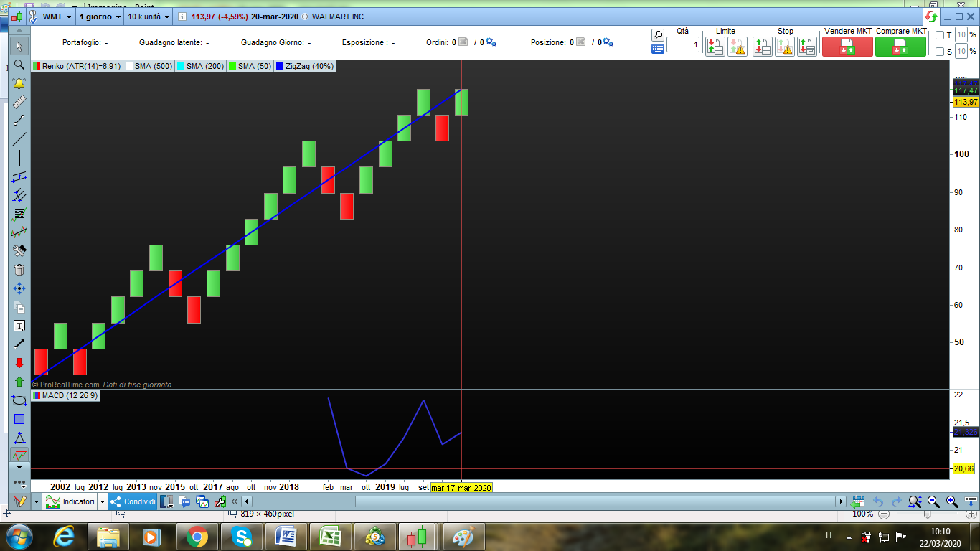This screenshot has height=551, width=980.
Task: Open Renko ATR price settings label
Action: tap(76, 66)
